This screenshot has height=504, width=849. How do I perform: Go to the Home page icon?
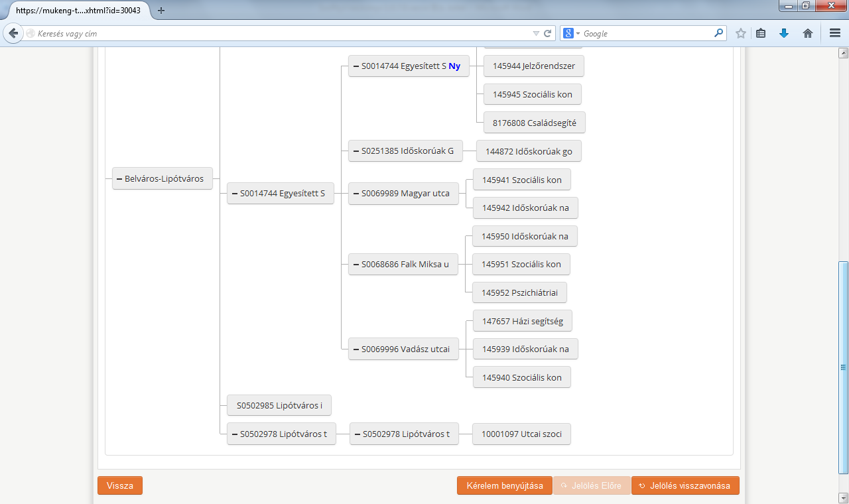[x=808, y=33]
